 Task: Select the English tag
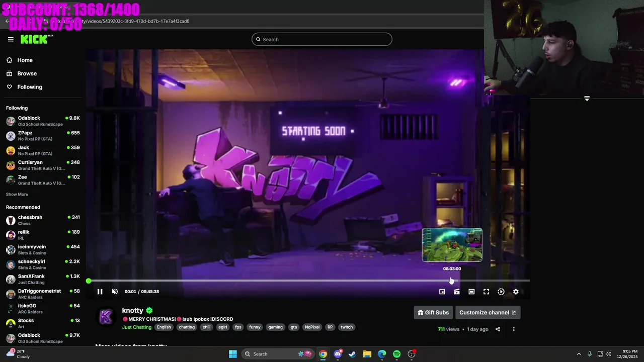tap(164, 327)
